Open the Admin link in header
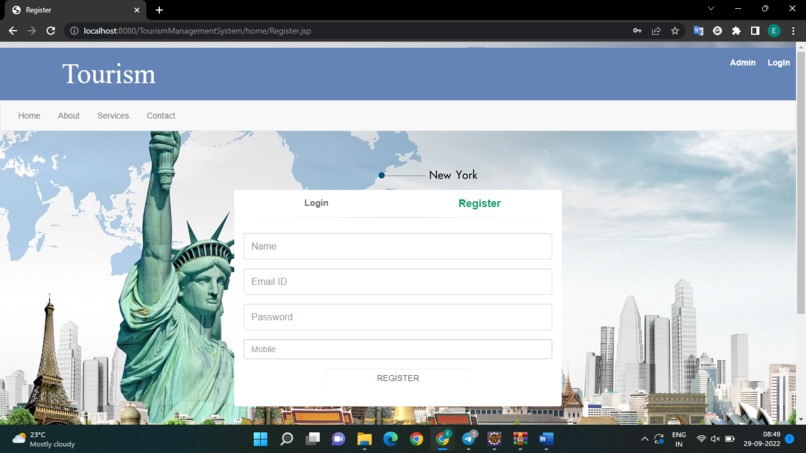This screenshot has height=453, width=806. pos(743,63)
